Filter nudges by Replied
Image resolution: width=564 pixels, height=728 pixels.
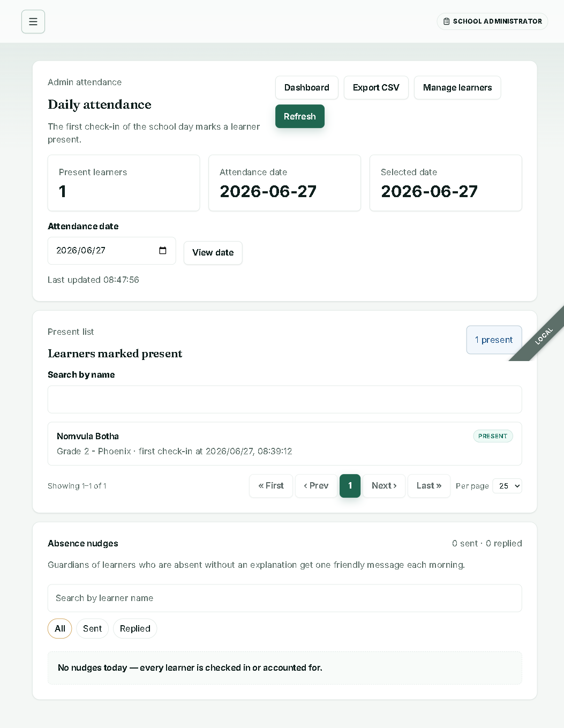point(135,628)
